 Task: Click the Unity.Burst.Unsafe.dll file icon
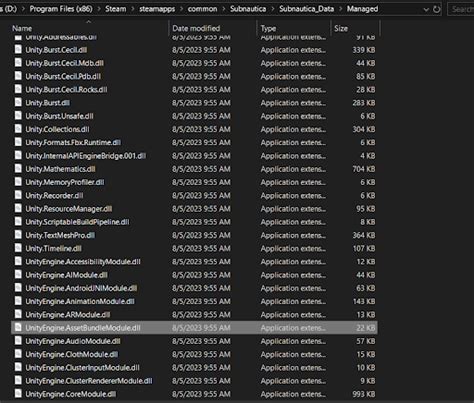[x=18, y=116]
